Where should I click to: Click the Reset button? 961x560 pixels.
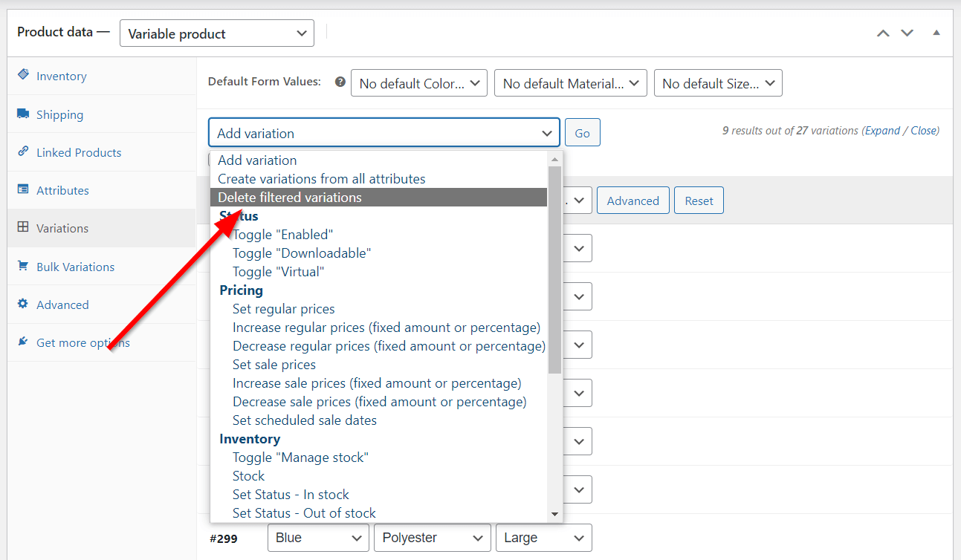coord(699,201)
